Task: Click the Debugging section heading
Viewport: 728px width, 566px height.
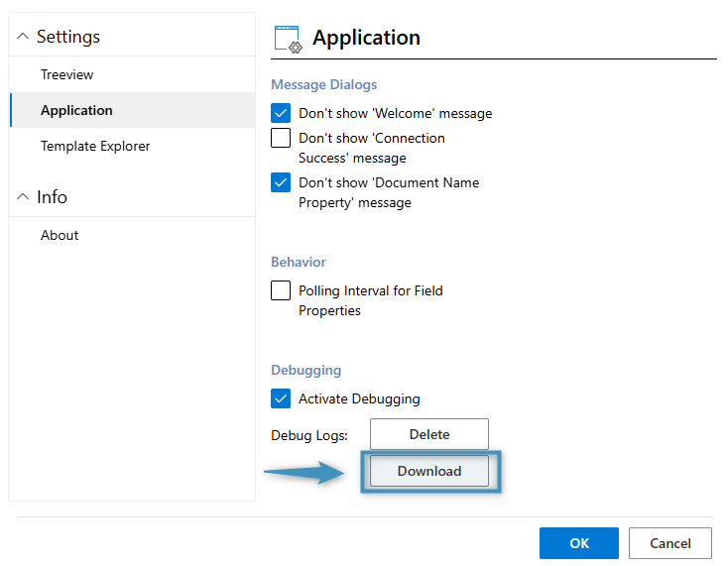Action: pyautogui.click(x=305, y=370)
